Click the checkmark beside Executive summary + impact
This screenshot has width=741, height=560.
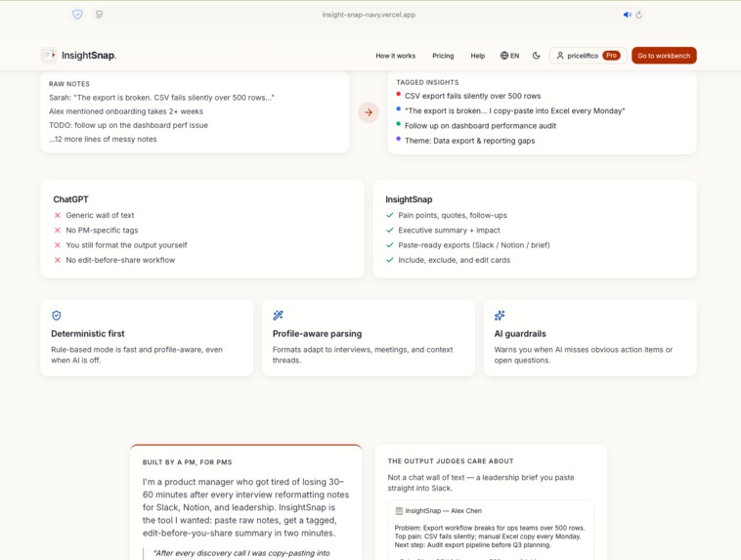[x=390, y=230]
